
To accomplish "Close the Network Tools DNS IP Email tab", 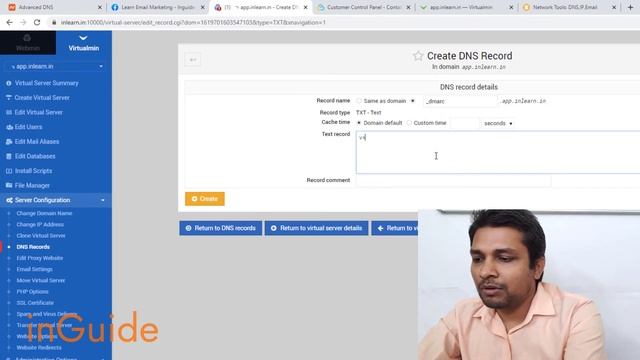I will [613, 7].
